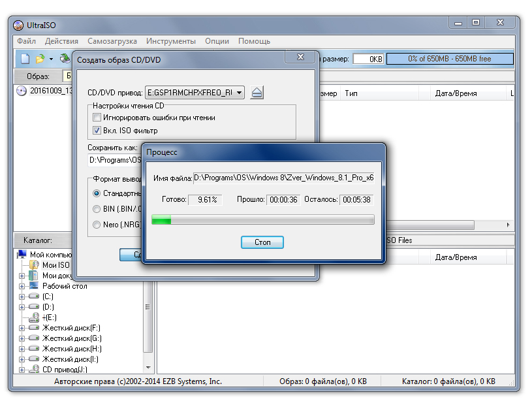Select My Computer icon in catalog tree

pyautogui.click(x=22, y=254)
